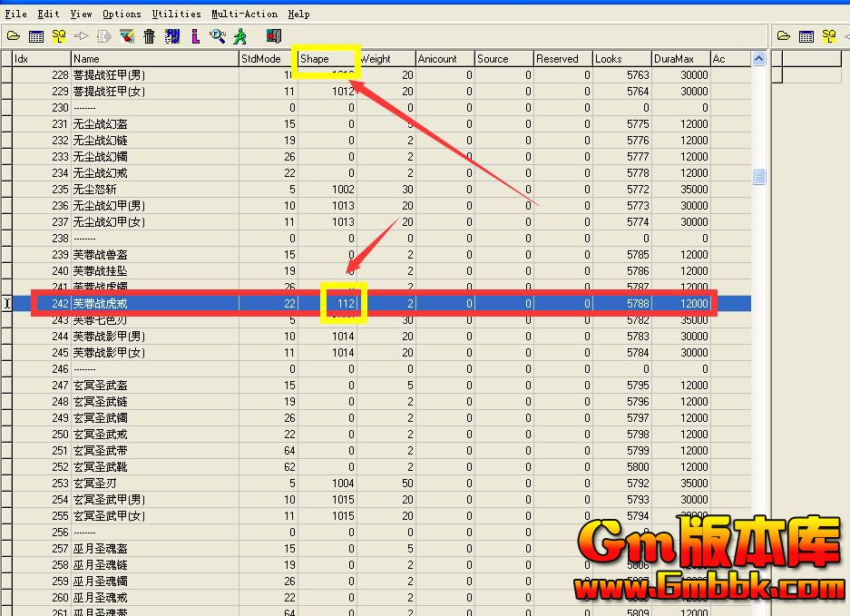The width and height of the screenshot is (850, 616).
Task: Click the Open file folder icon
Action: [x=13, y=36]
